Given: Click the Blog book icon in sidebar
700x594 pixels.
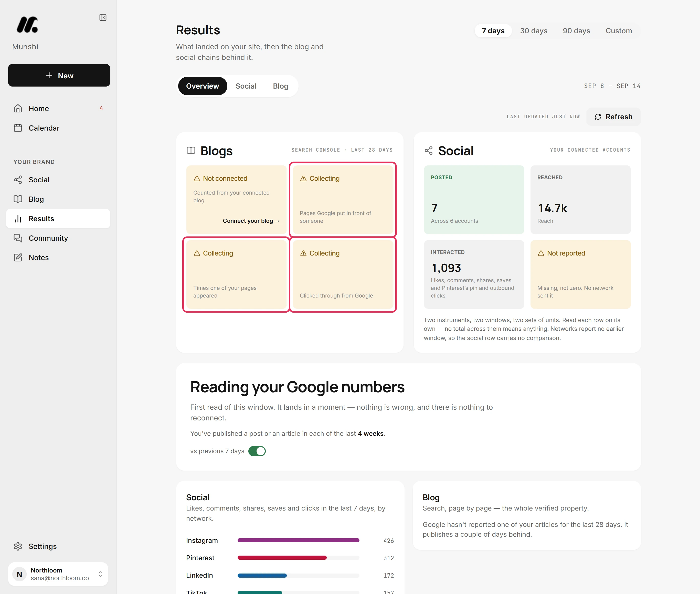Looking at the screenshot, I should pyautogui.click(x=18, y=199).
